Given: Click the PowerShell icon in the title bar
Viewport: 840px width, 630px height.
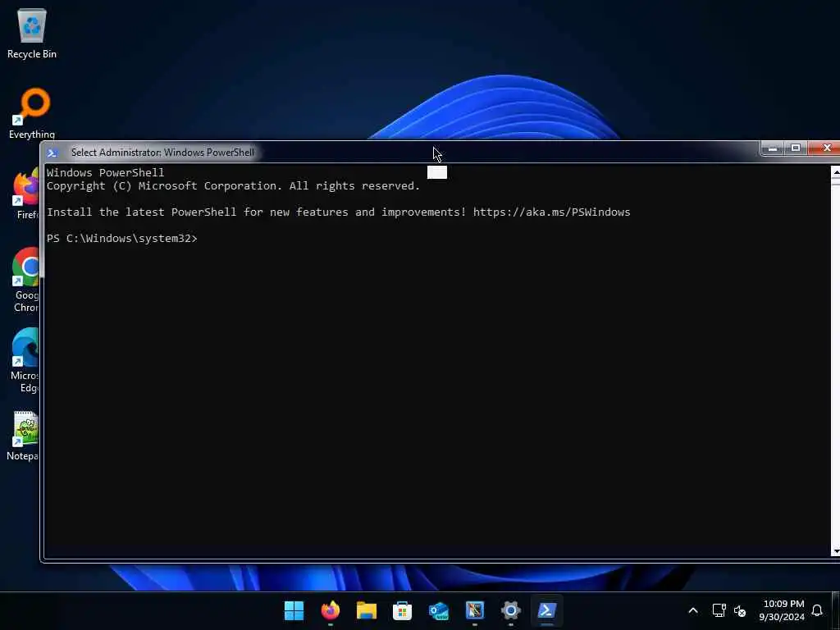Looking at the screenshot, I should 52,153.
